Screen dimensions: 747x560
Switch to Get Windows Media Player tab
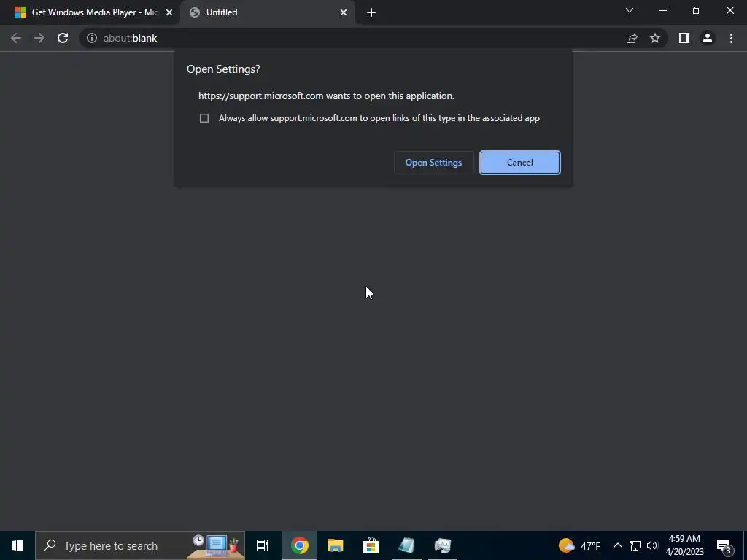90,12
